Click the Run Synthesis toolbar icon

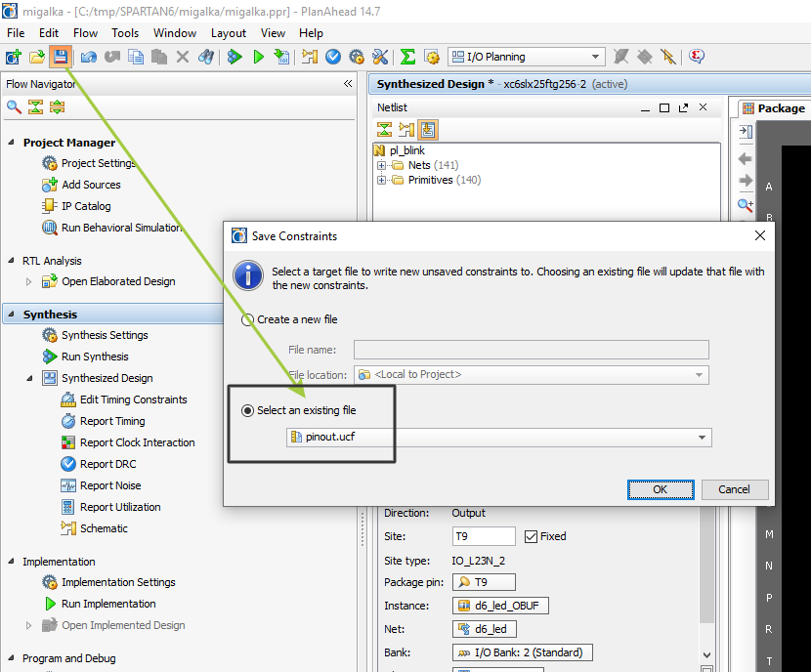click(235, 57)
